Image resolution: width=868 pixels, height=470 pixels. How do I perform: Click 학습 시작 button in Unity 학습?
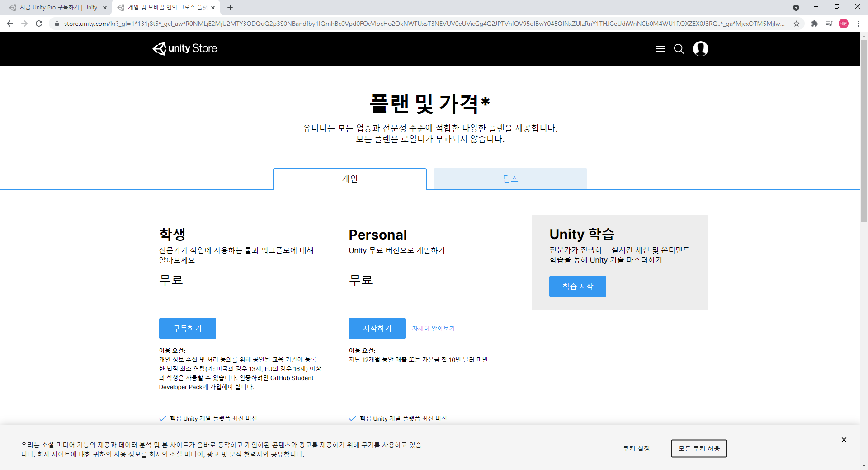click(578, 287)
